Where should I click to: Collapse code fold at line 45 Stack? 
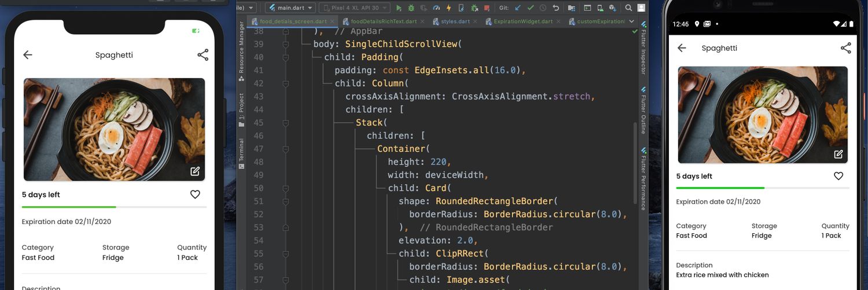tap(285, 123)
